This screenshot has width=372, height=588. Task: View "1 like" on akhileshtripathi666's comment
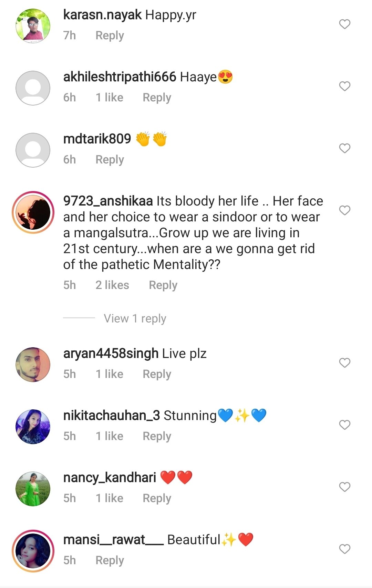point(109,98)
